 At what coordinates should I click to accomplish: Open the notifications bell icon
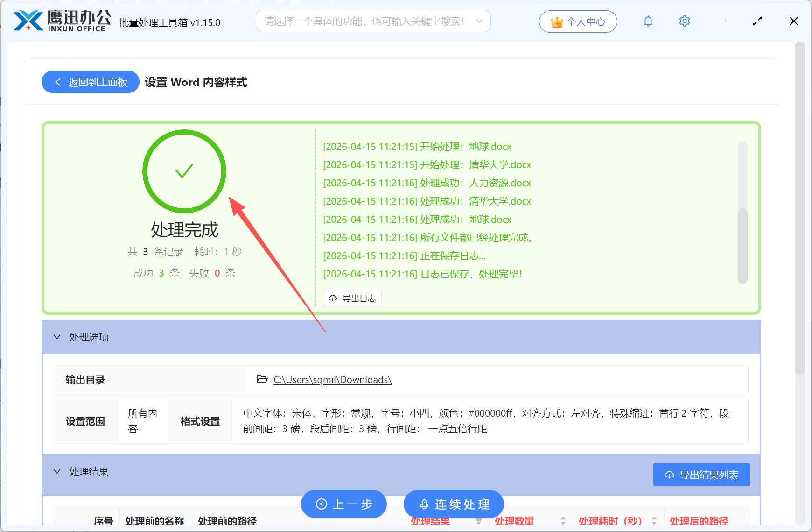(x=648, y=21)
